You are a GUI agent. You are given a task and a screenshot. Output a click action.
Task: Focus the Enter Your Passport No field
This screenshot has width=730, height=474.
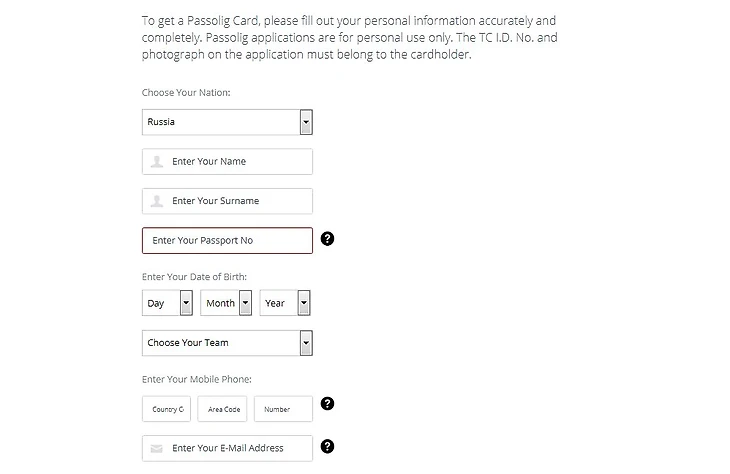click(x=227, y=241)
